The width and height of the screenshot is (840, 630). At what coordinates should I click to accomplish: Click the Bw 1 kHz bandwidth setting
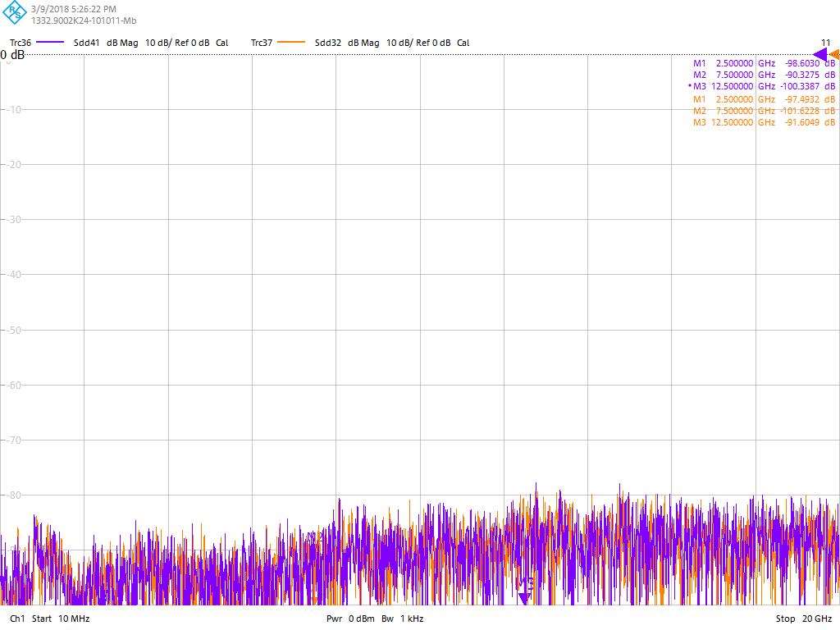pyautogui.click(x=402, y=619)
